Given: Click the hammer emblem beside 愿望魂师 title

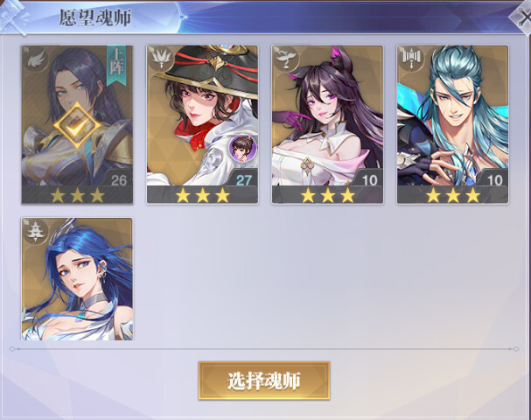Looking at the screenshot, I should (x=13, y=17).
